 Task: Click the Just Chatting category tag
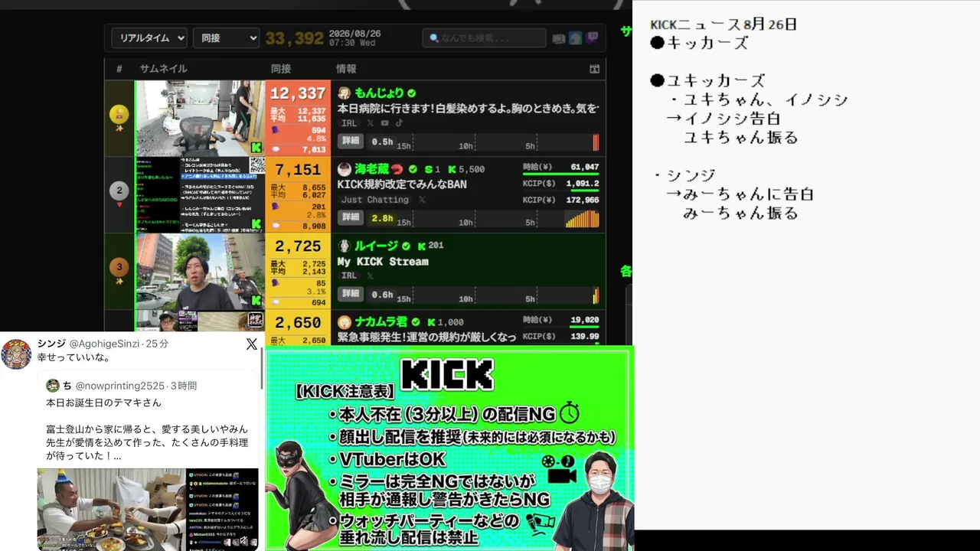pyautogui.click(x=375, y=200)
